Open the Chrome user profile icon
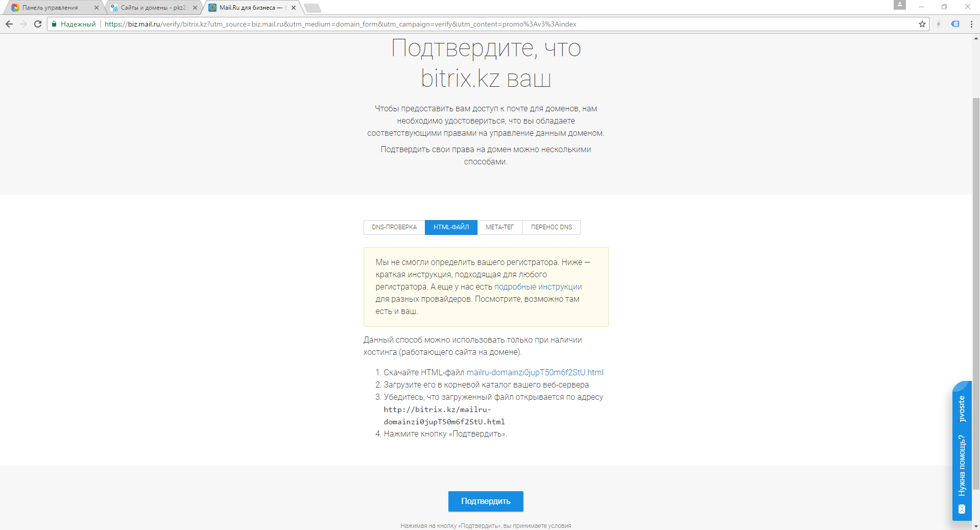The width and height of the screenshot is (980, 530). (900, 5)
